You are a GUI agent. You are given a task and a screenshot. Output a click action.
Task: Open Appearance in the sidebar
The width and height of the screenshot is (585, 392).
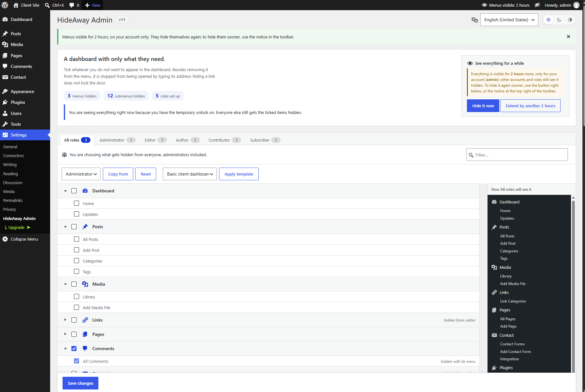pos(25,91)
